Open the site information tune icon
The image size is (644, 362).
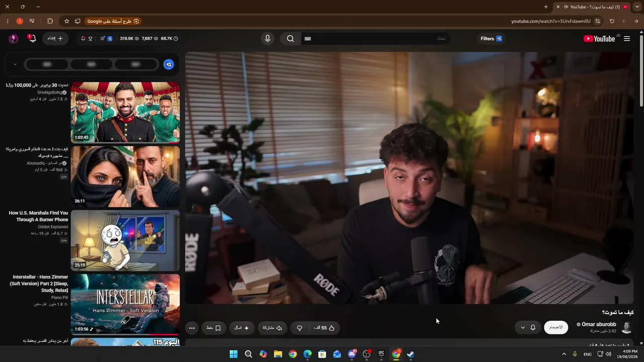pos(598,21)
